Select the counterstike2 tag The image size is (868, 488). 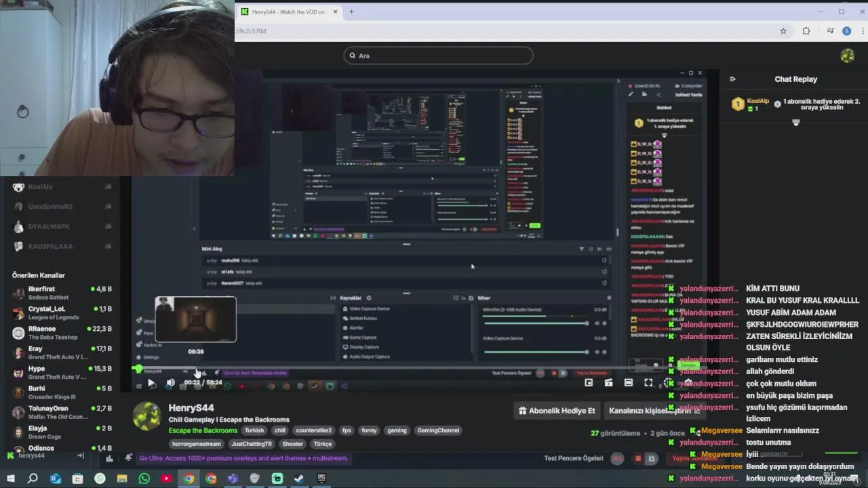click(314, 430)
